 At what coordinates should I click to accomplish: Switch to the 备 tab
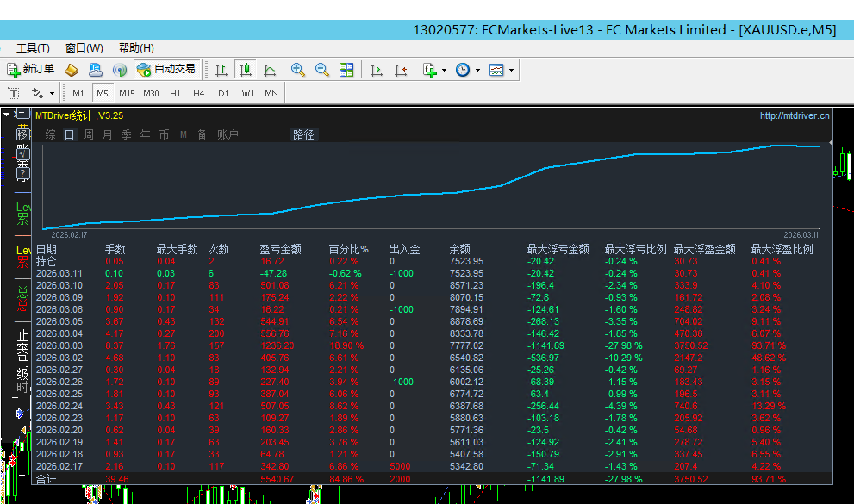[x=202, y=134]
